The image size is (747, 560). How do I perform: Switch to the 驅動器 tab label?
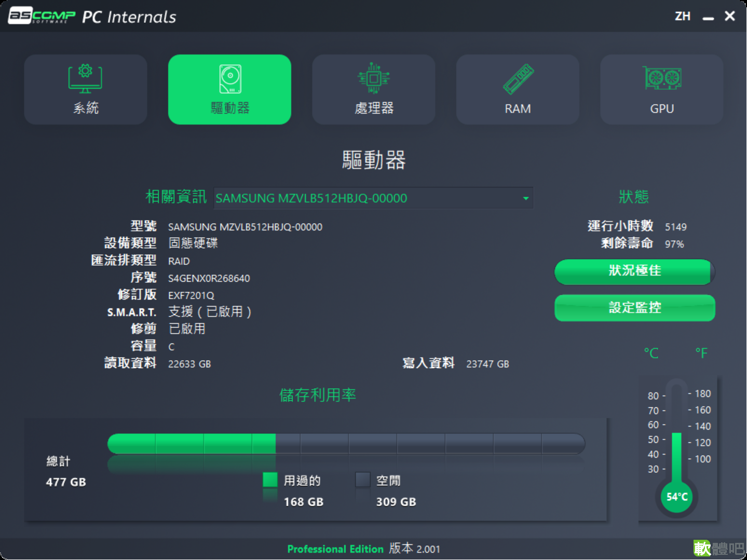coord(230,108)
